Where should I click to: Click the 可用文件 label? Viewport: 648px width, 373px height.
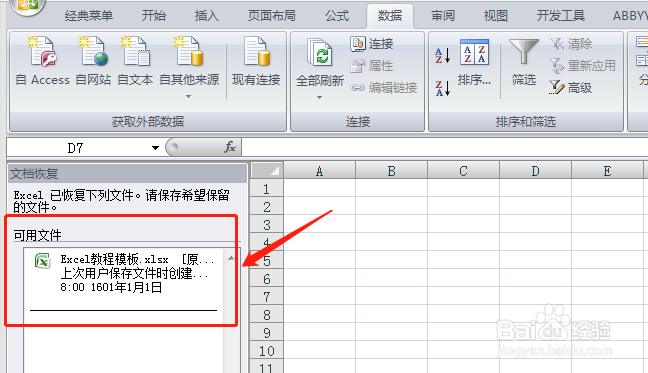pyautogui.click(x=37, y=235)
